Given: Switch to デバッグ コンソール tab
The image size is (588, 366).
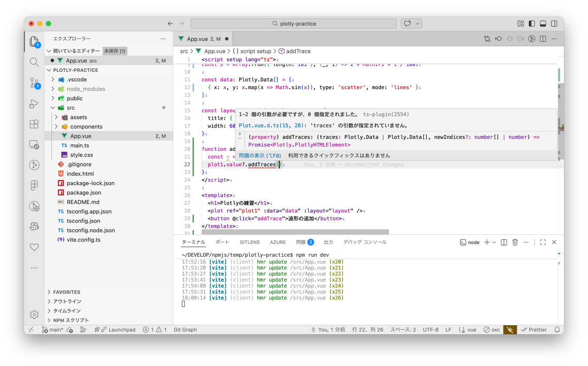Looking at the screenshot, I should [x=365, y=242].
